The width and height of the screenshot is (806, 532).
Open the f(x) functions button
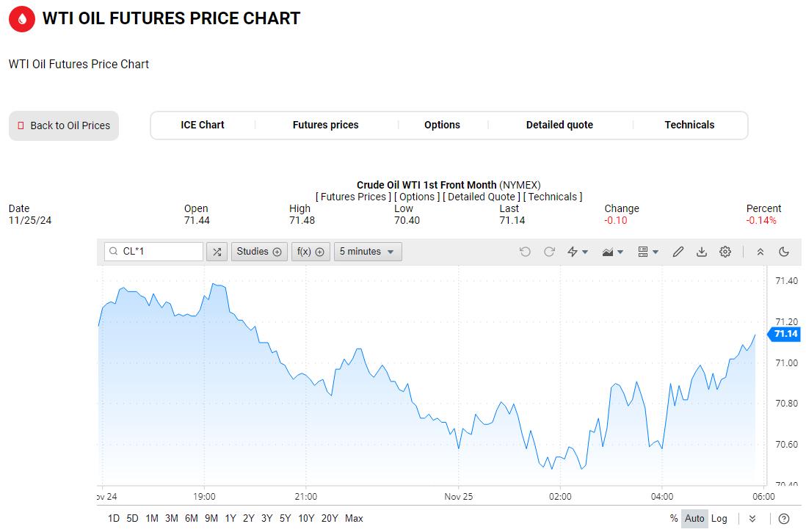(311, 252)
